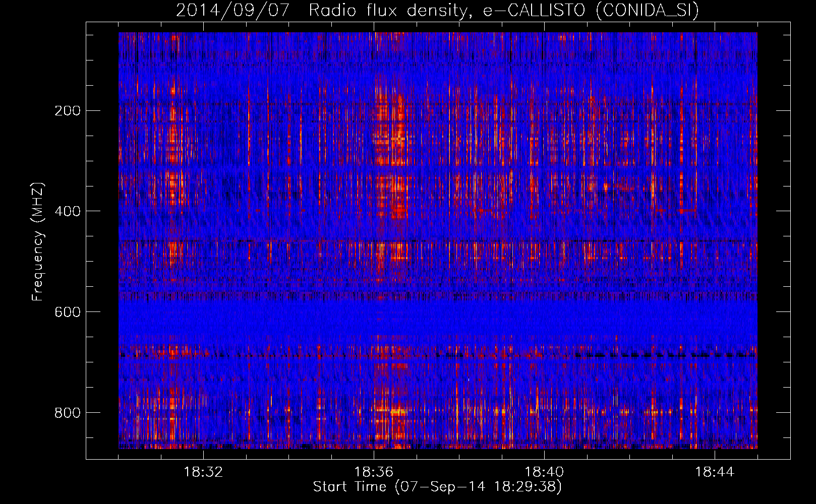
Task: Select the 400 frequency tick label
Action: pos(67,211)
